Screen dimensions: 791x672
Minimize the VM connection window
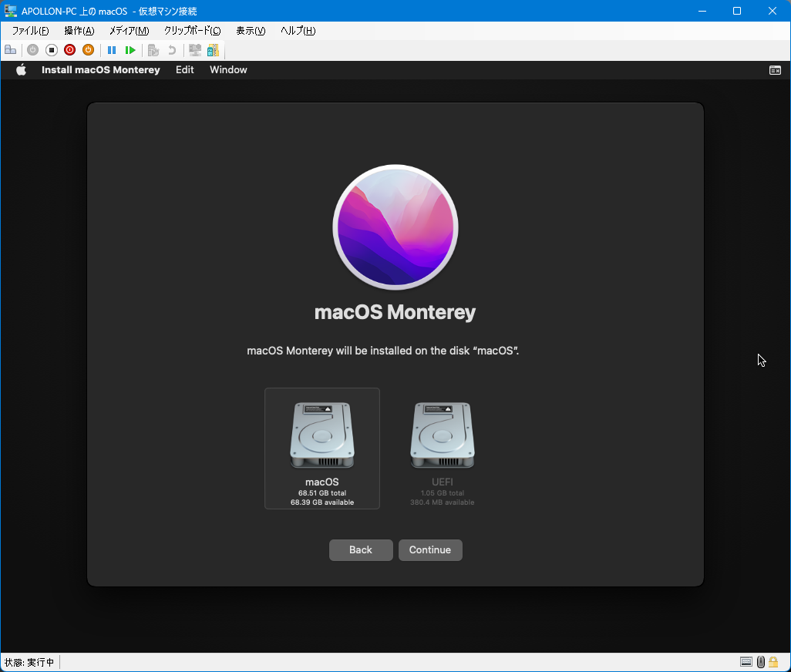702,11
